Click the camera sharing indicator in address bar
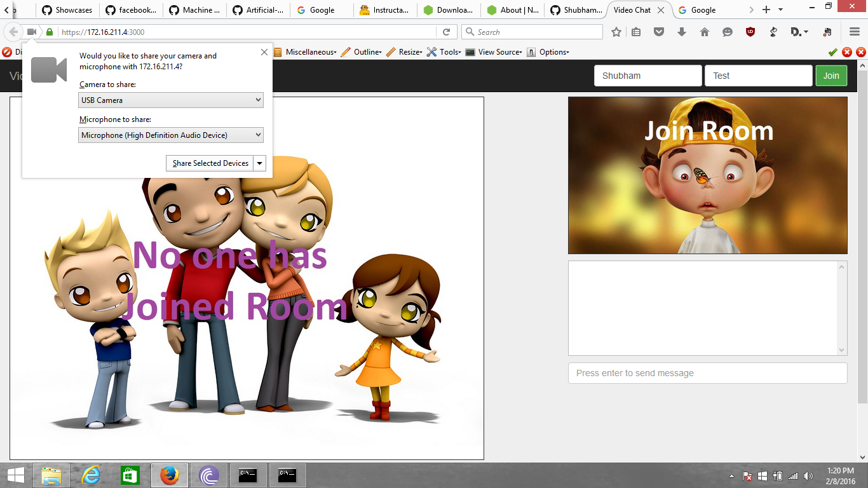 (32, 32)
